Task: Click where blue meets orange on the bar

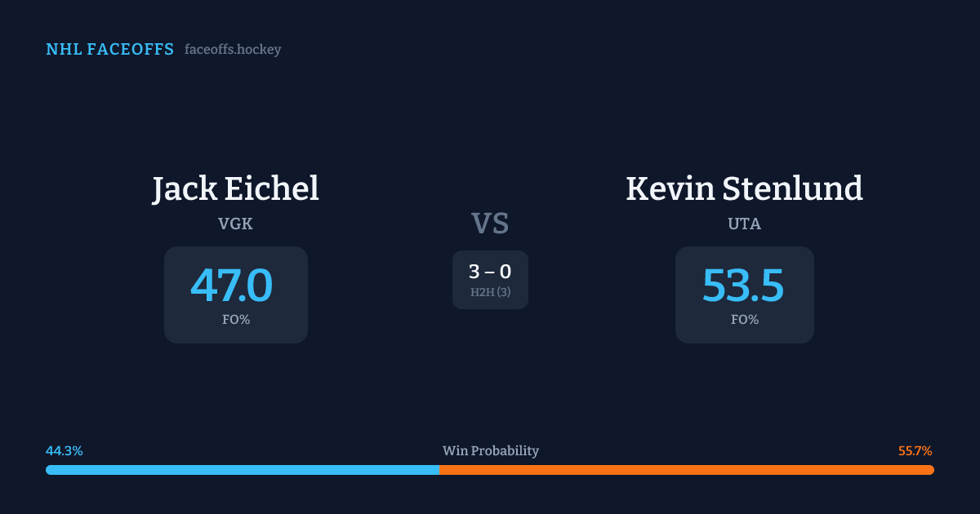Action: pos(439,470)
